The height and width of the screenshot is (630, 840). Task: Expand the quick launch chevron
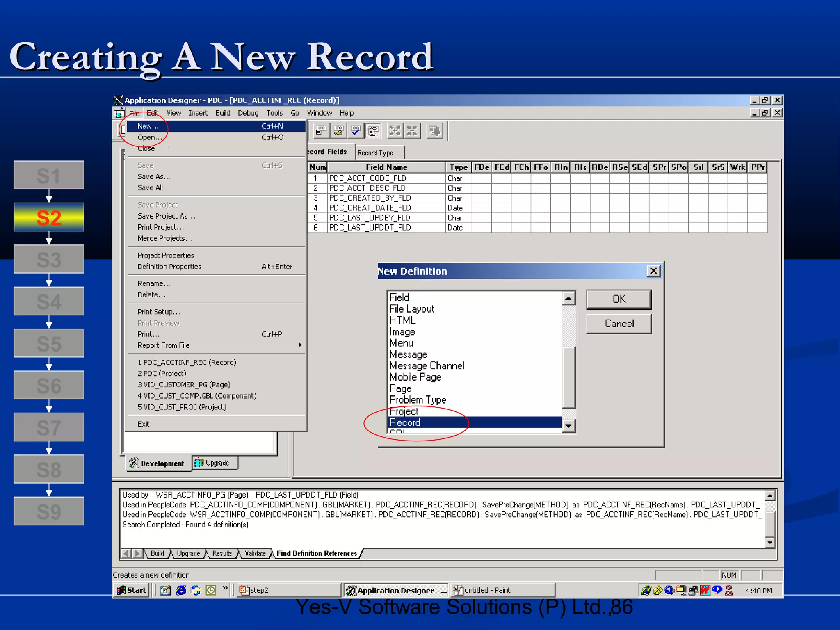[225, 588]
